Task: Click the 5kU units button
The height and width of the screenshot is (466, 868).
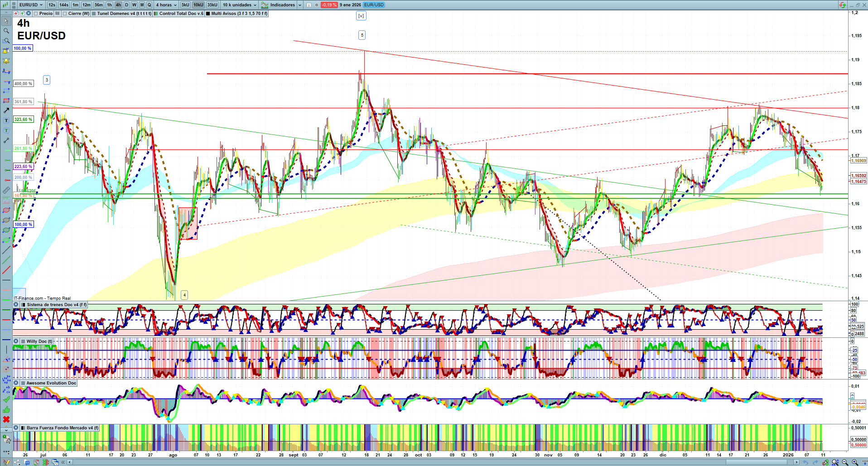Action: point(185,5)
